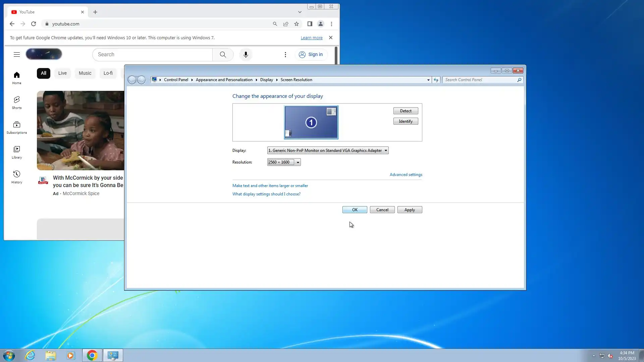
Task: Click the Search Control Panel field
Action: tap(480, 80)
